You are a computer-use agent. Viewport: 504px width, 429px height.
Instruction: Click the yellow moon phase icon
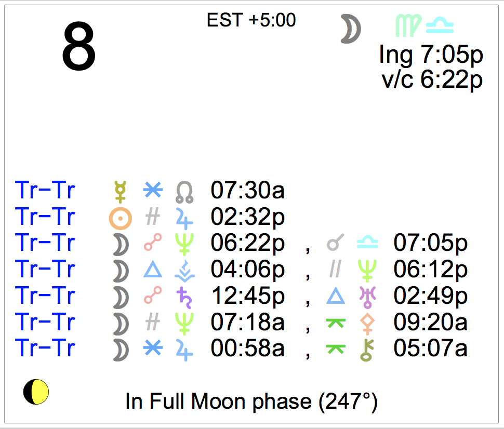click(x=36, y=392)
